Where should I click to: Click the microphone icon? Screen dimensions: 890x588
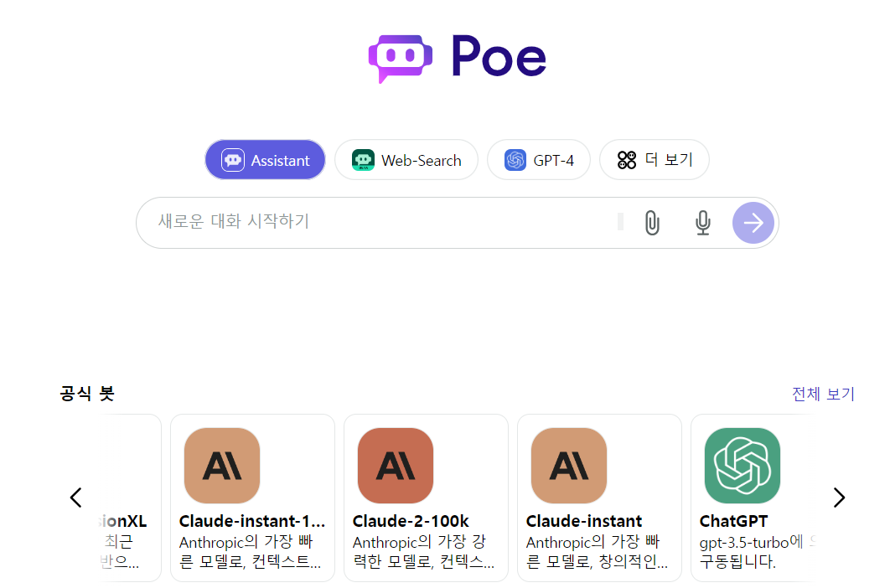pos(702,223)
